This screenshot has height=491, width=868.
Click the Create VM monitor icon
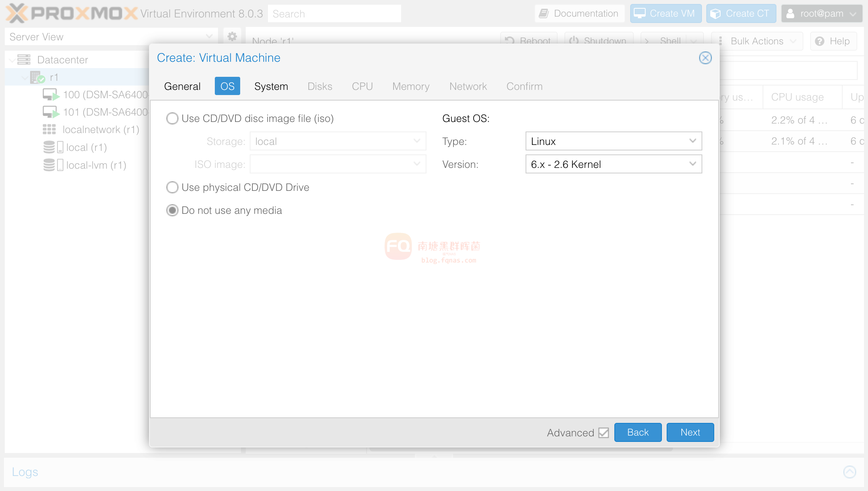point(640,13)
